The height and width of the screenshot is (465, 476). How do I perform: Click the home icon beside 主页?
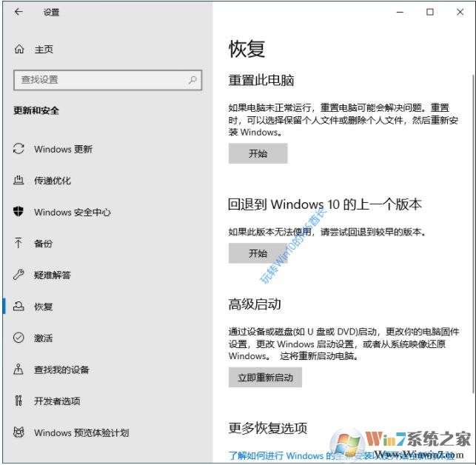click(19, 49)
